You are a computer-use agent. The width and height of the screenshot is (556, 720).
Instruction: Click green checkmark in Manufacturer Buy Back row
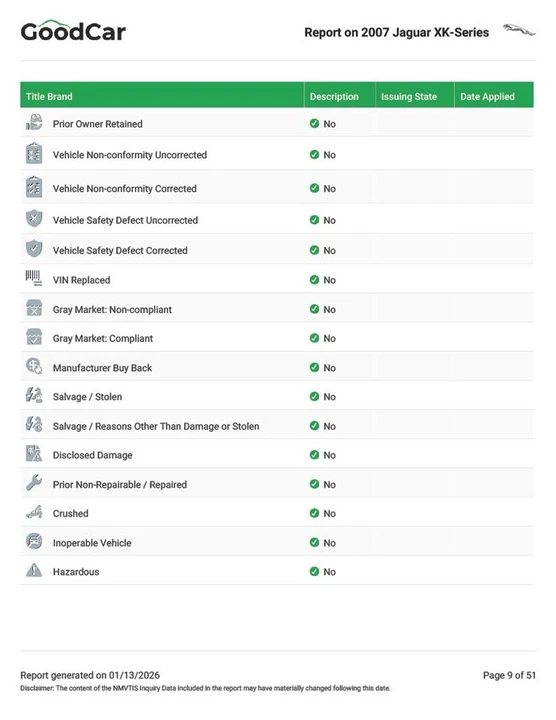coord(315,367)
